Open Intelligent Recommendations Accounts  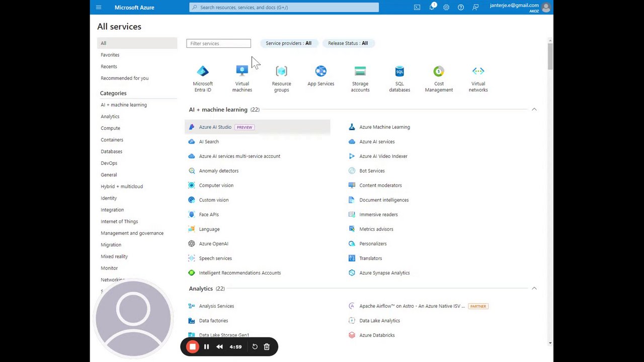pos(239,273)
